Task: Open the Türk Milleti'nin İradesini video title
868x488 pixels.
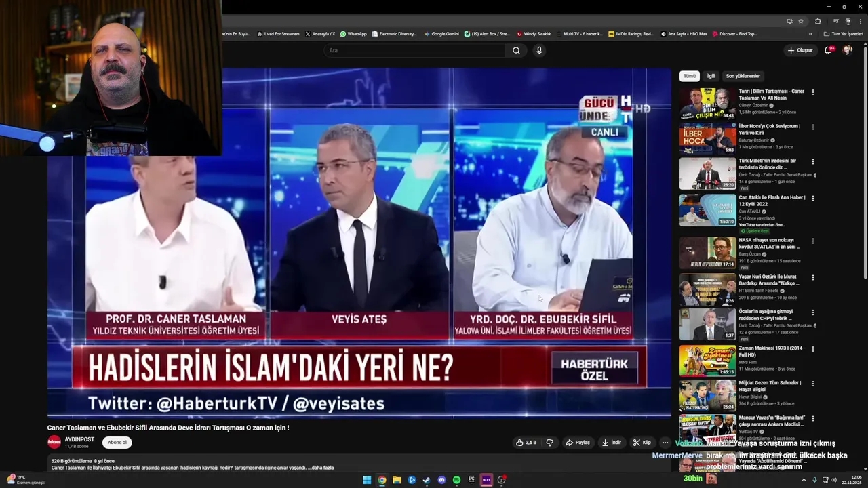Action: click(x=768, y=164)
